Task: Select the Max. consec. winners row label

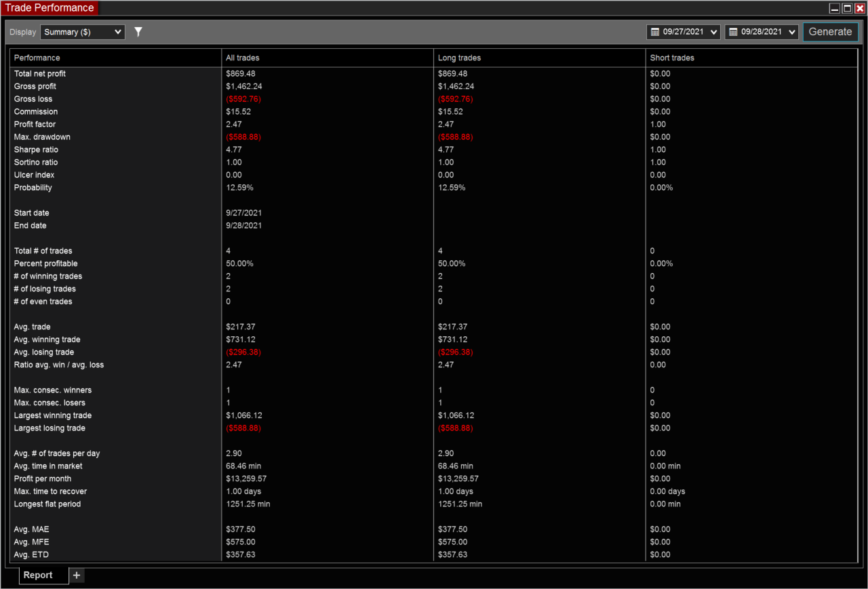Action: (x=53, y=390)
